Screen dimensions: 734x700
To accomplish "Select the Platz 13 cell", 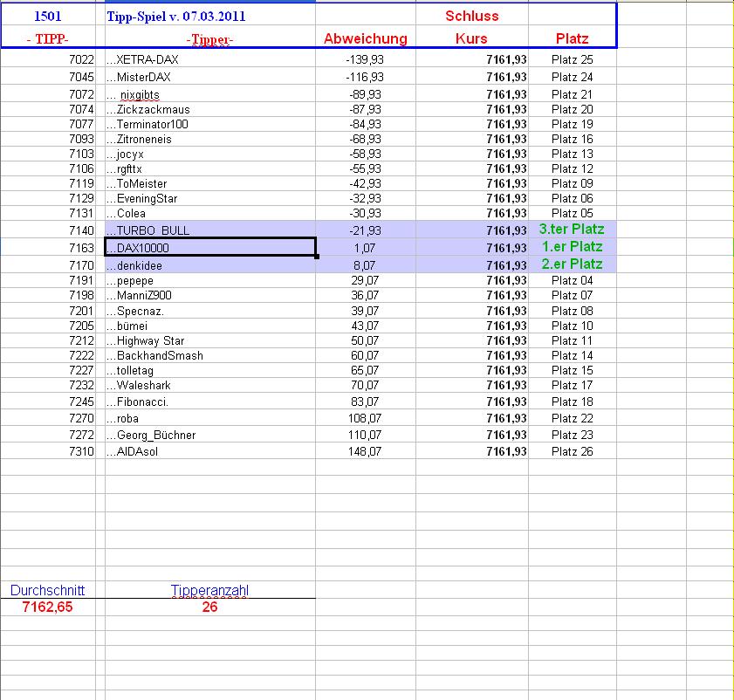I will coord(573,154).
